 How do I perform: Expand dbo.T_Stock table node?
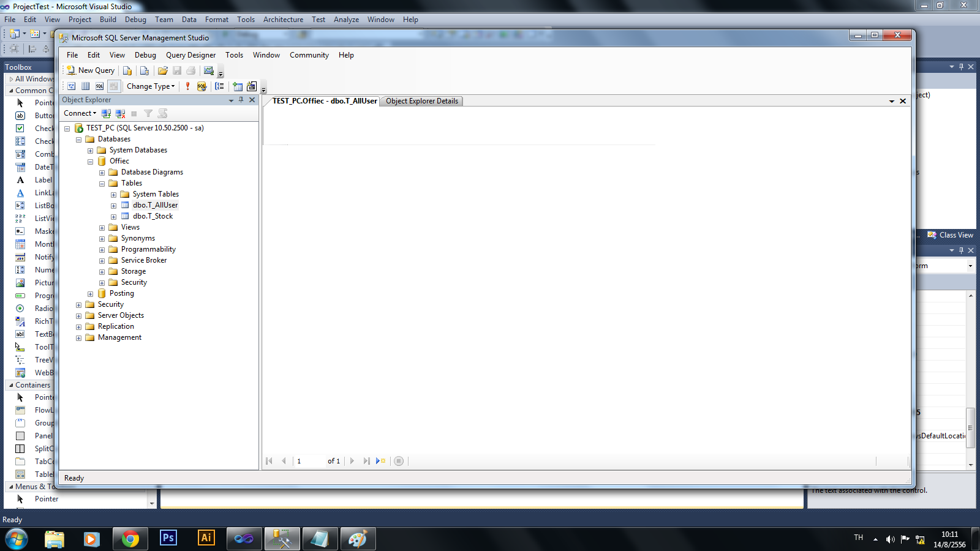[x=114, y=217]
